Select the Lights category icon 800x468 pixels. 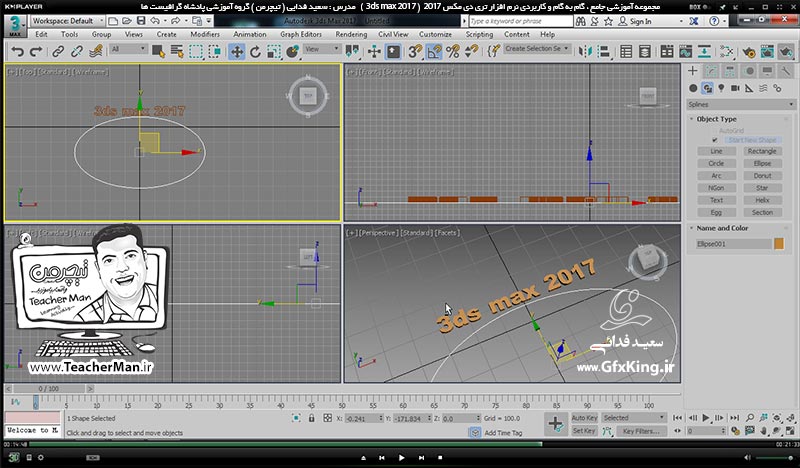pyautogui.click(x=721, y=88)
